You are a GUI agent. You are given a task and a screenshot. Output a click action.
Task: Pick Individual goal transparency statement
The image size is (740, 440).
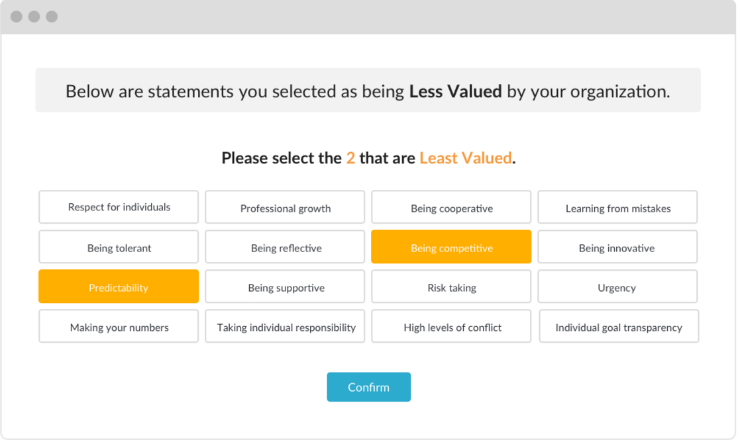click(x=619, y=326)
